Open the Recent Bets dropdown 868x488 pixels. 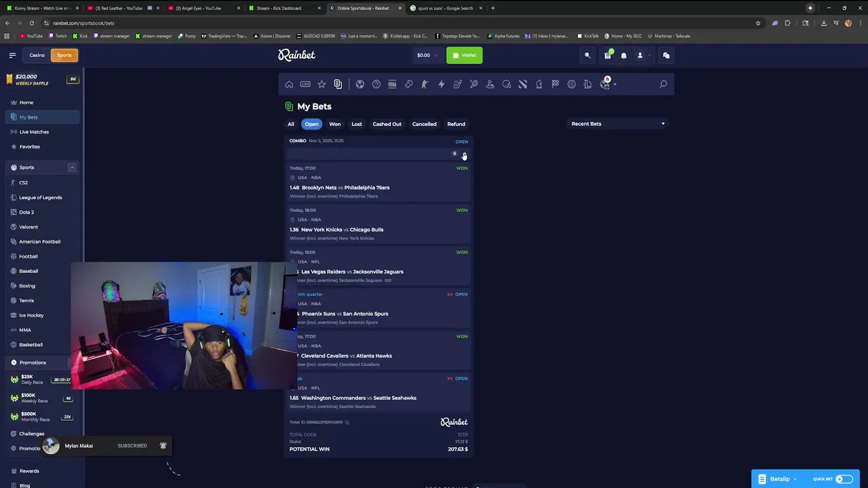(x=618, y=124)
